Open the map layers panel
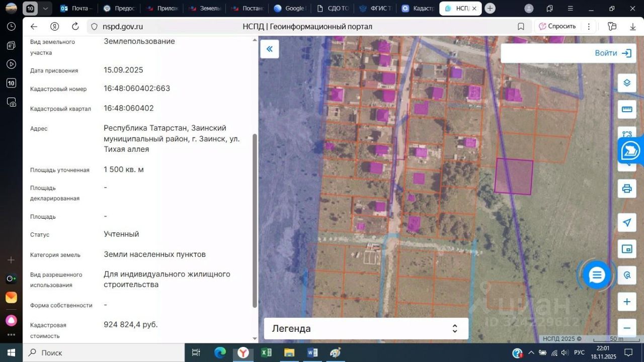 coord(627,83)
